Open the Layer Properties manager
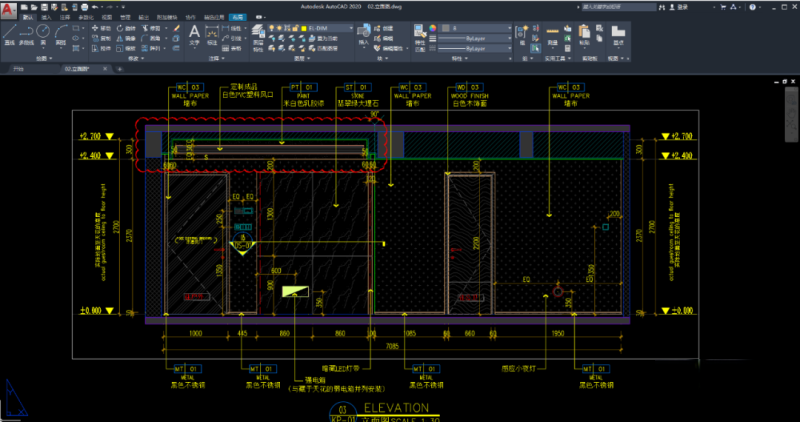The height and width of the screenshot is (422, 800). [258, 33]
